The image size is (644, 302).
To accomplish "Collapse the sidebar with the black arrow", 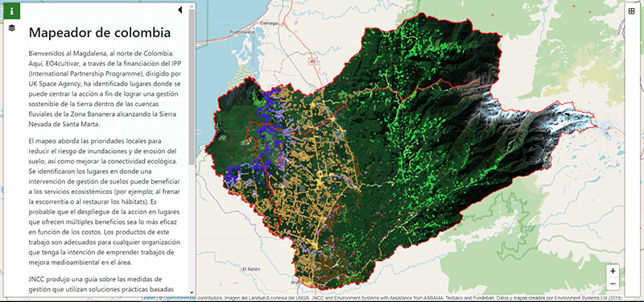I will [x=180, y=10].
